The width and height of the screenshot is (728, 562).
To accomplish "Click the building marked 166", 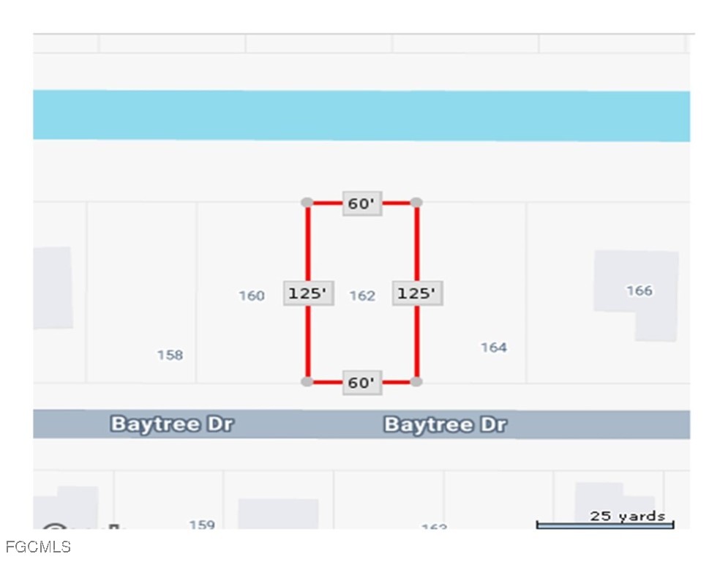I will pos(636,296).
